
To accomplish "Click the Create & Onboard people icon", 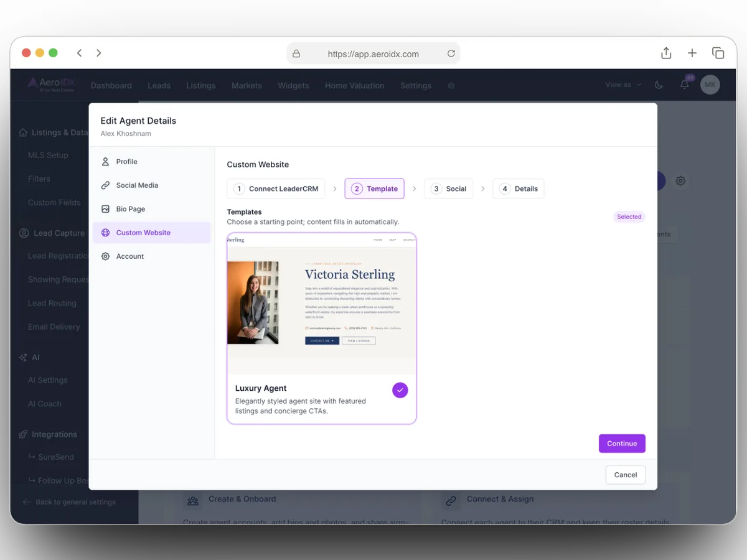I will click(x=193, y=500).
